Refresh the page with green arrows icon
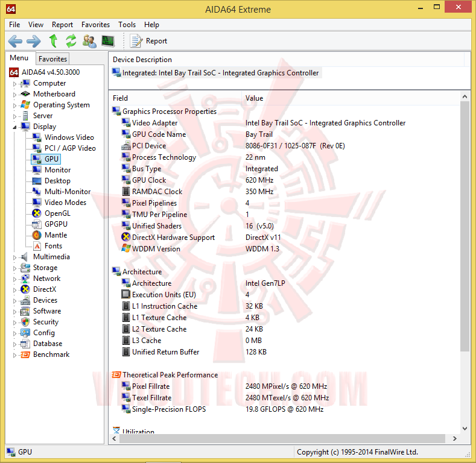This screenshot has height=463, width=476. coord(71,41)
